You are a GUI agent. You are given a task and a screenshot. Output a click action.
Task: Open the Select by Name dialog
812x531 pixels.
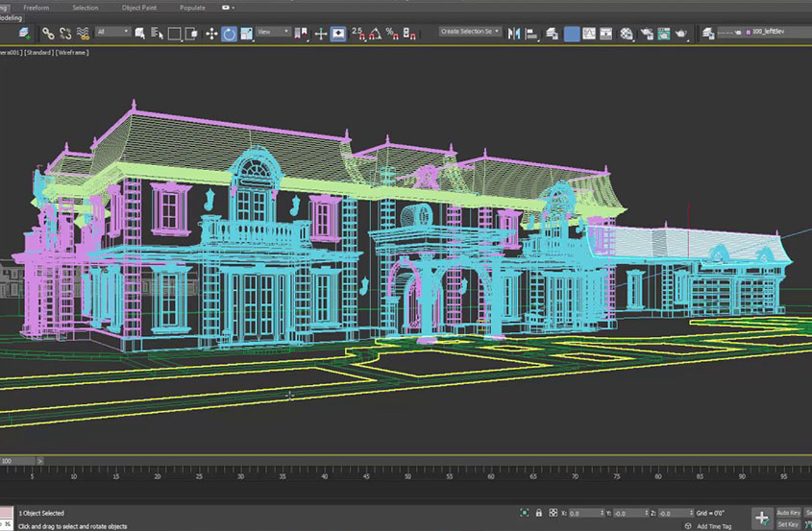point(157,34)
